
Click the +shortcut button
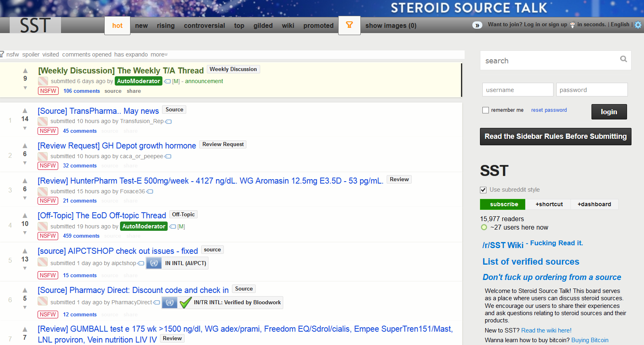tap(549, 204)
